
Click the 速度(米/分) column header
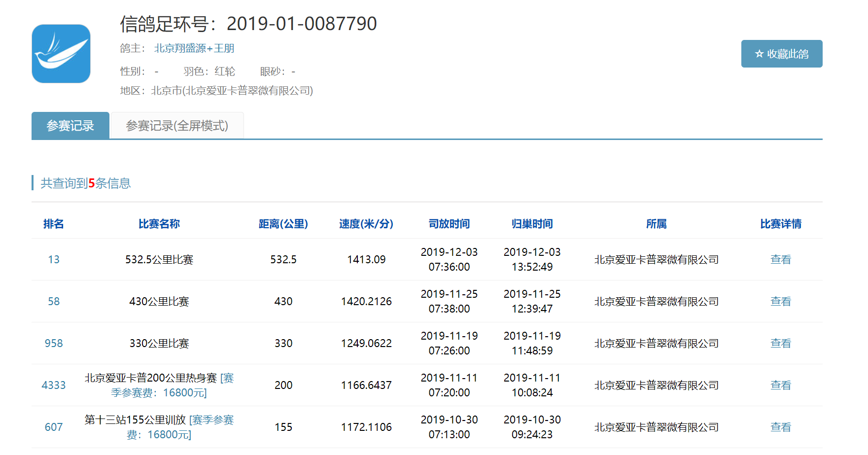(366, 224)
